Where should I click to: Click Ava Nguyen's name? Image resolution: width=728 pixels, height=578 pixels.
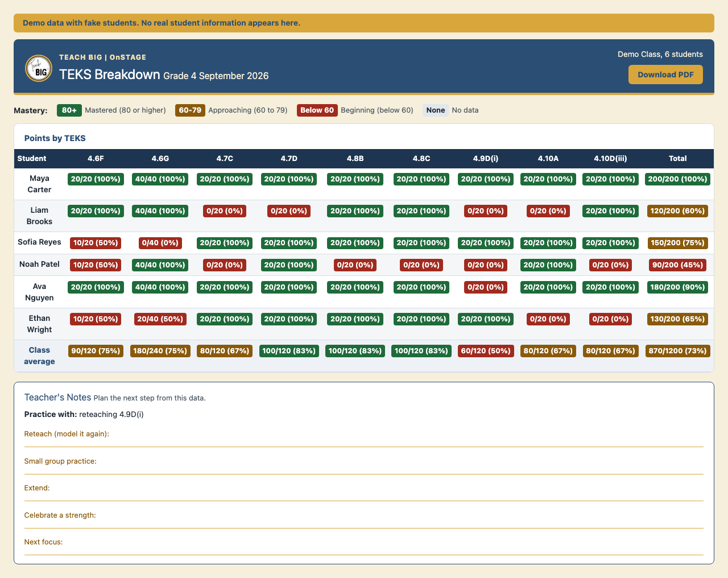[x=40, y=292]
